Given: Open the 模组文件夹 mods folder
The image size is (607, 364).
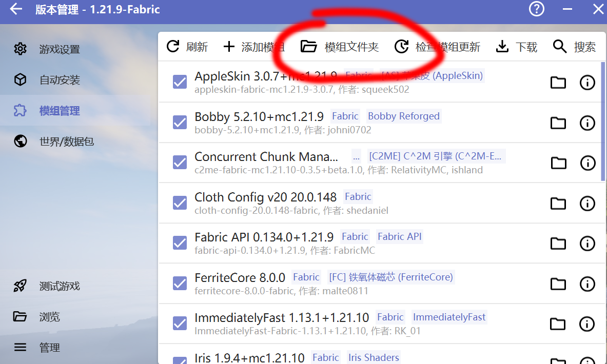Looking at the screenshot, I should [340, 47].
